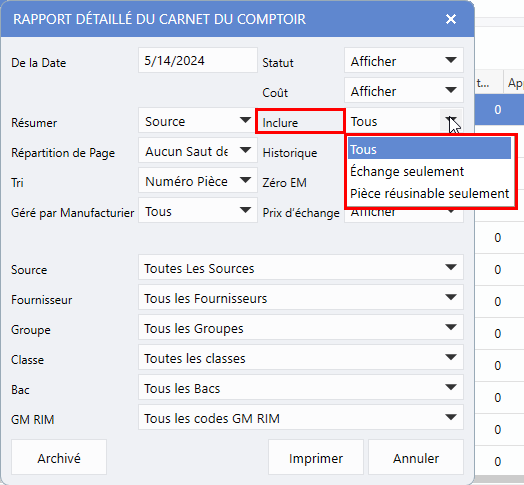Close the Rapport Détaillé dialog

tap(451, 19)
